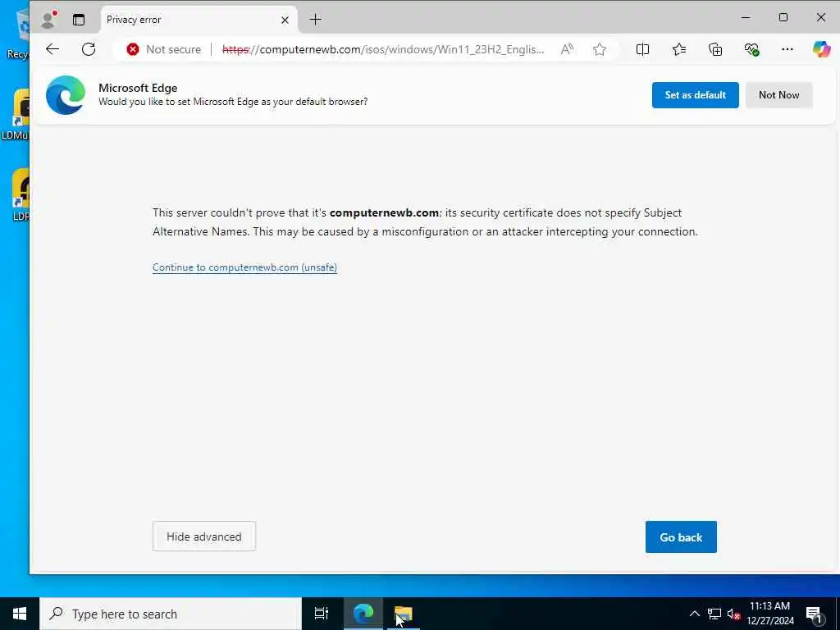This screenshot has width=840, height=630.
Task: Open Browser essentials heart icon
Action: 751,49
